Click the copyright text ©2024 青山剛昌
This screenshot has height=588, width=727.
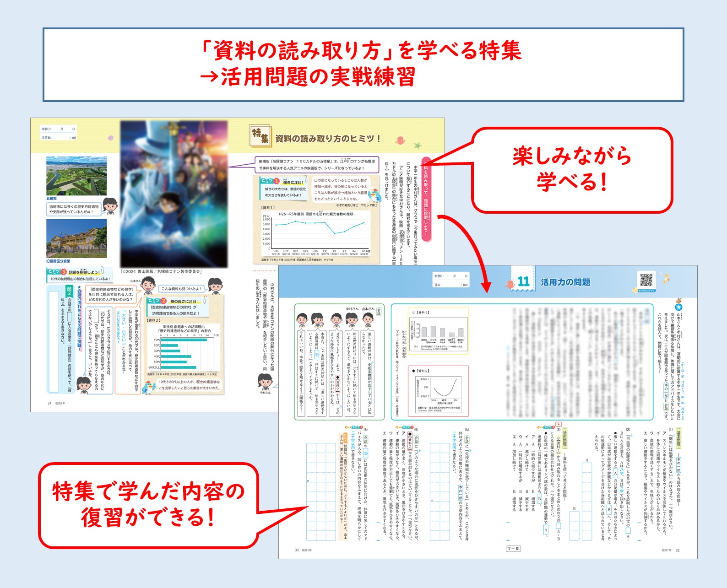pos(161,271)
